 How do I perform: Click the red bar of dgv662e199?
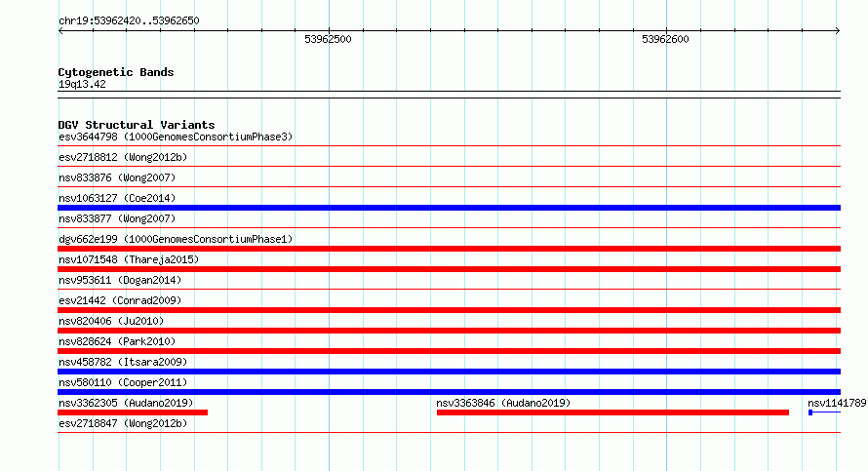click(x=449, y=249)
